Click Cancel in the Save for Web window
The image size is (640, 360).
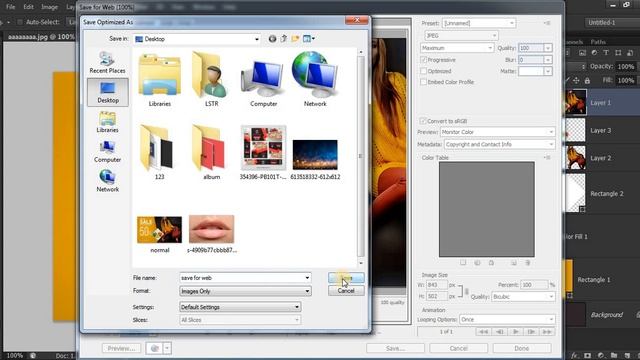coord(458,348)
